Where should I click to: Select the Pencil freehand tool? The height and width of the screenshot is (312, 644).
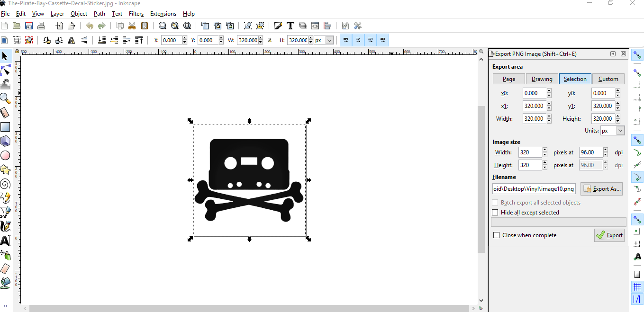click(x=5, y=197)
